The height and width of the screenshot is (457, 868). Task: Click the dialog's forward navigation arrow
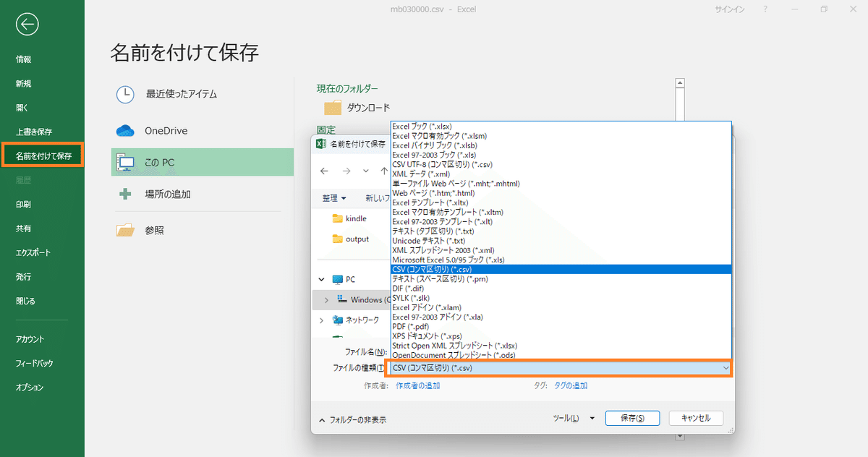coord(346,171)
